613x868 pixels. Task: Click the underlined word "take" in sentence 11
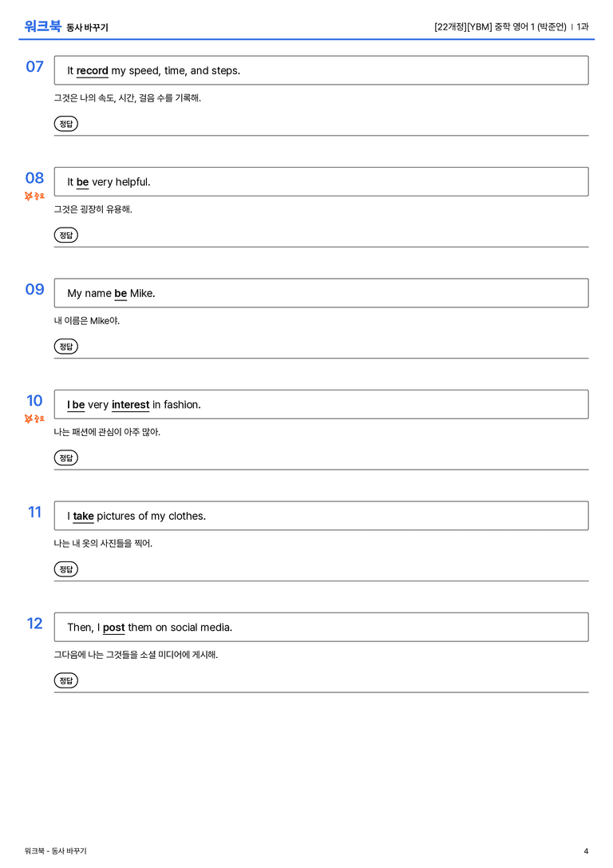pos(84,516)
